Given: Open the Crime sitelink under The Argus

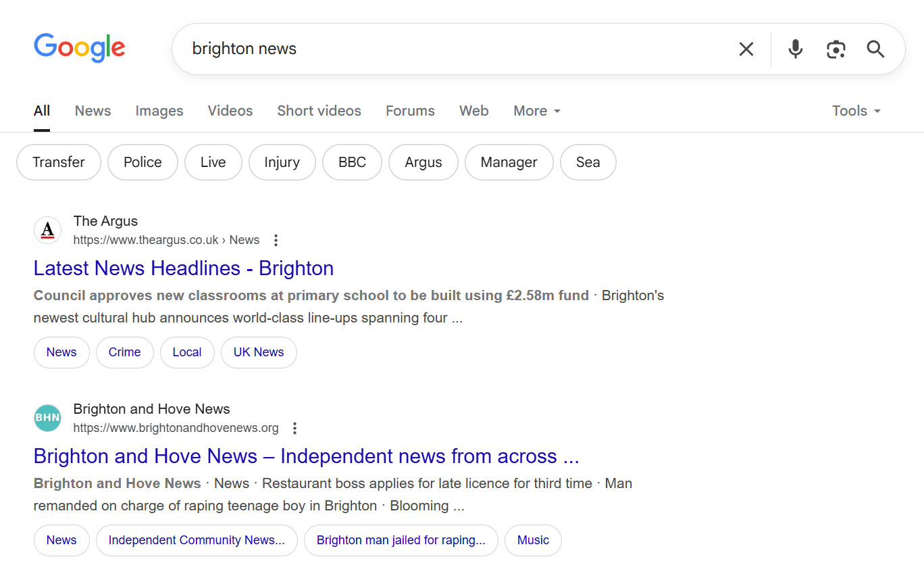Looking at the screenshot, I should click(125, 352).
